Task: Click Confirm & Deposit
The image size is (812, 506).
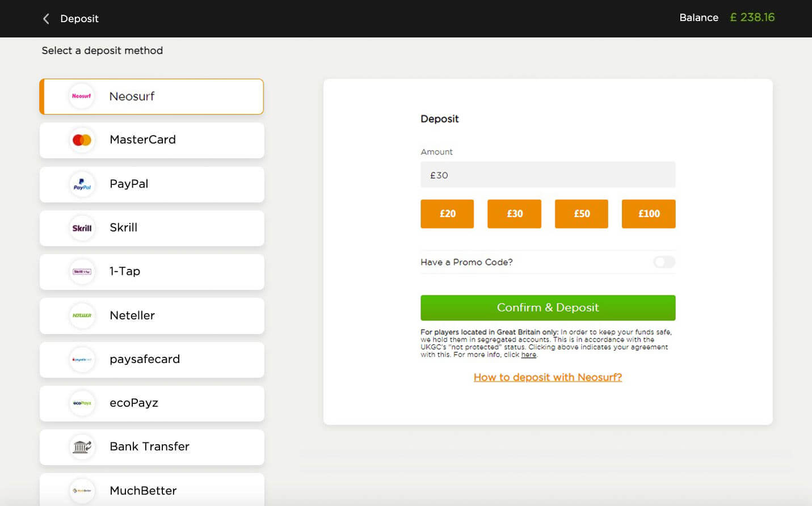Action: pos(548,307)
